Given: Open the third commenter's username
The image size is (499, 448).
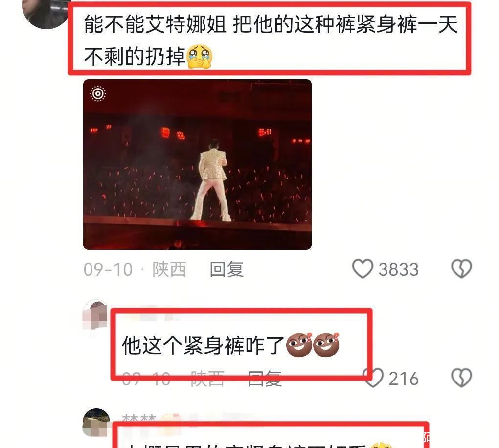Looking at the screenshot, I should pos(139,418).
